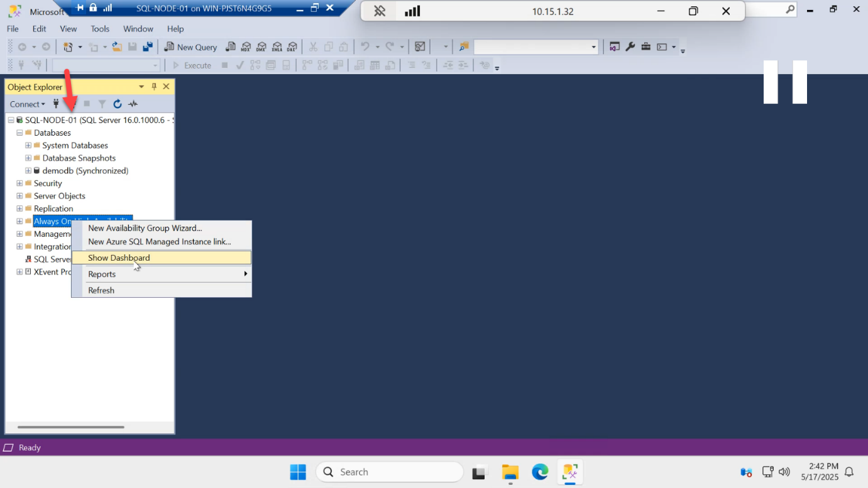Open the File menu
Viewport: 868px width, 488px height.
[x=13, y=29]
